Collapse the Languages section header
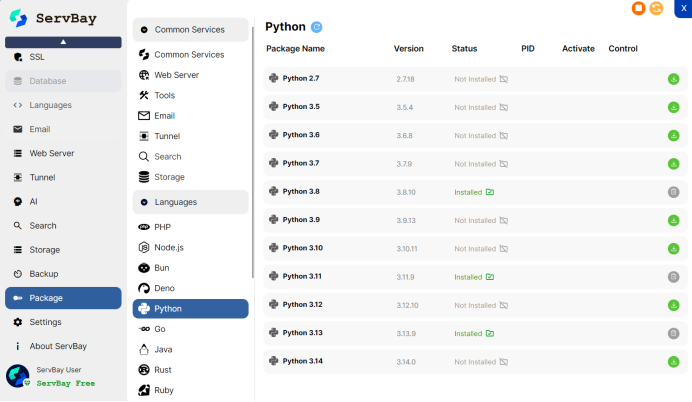The image size is (692, 402). (191, 202)
